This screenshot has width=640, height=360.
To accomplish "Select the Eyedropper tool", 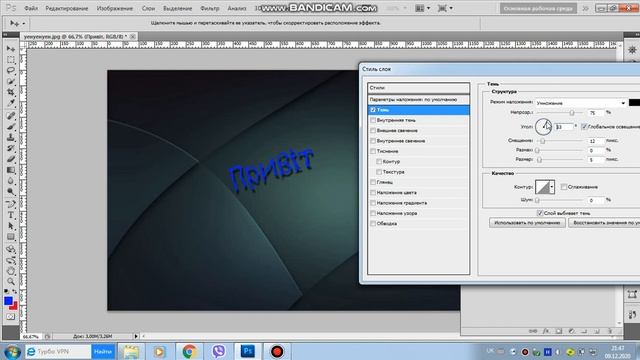I will [11, 103].
